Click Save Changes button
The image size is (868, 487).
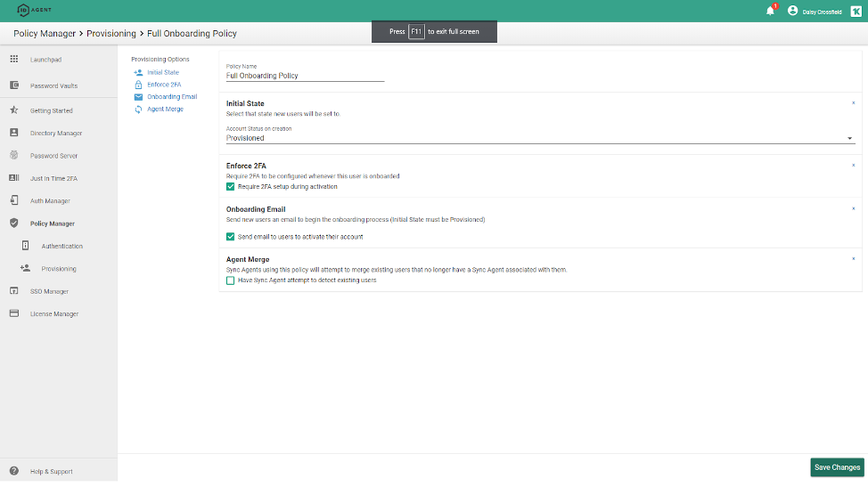click(837, 467)
